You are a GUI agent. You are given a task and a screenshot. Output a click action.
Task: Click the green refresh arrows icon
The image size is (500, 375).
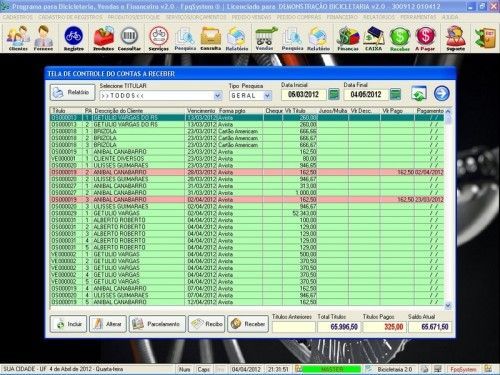(419, 94)
